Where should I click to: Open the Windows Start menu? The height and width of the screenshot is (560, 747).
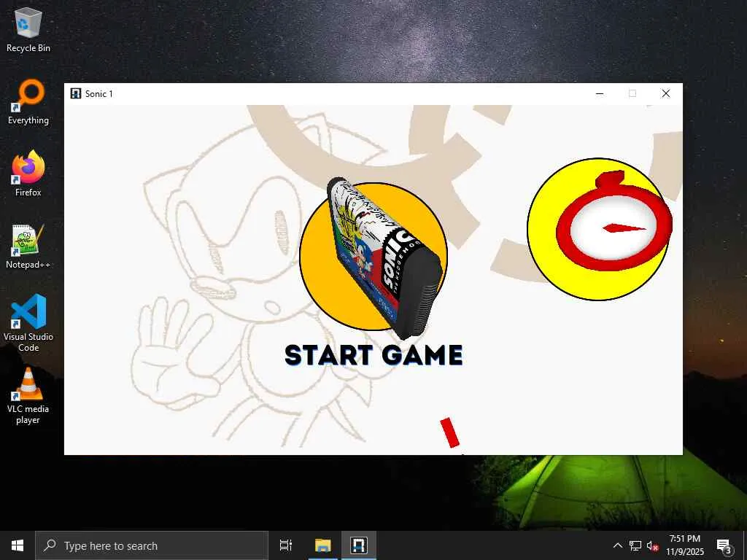pyautogui.click(x=18, y=545)
